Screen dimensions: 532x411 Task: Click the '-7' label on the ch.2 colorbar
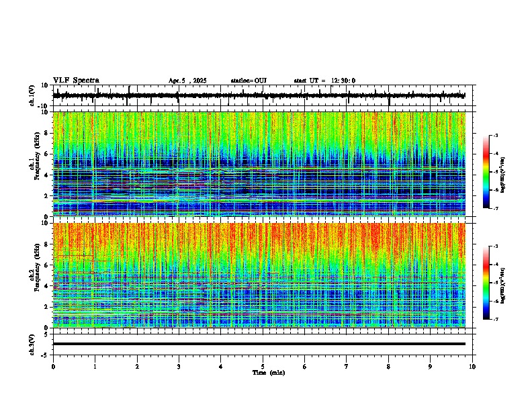pos(495,319)
